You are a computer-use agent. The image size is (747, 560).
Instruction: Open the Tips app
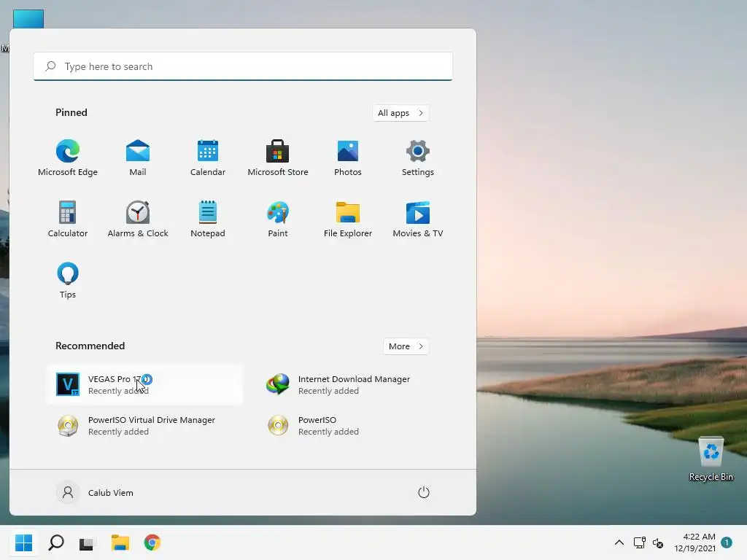[68, 280]
